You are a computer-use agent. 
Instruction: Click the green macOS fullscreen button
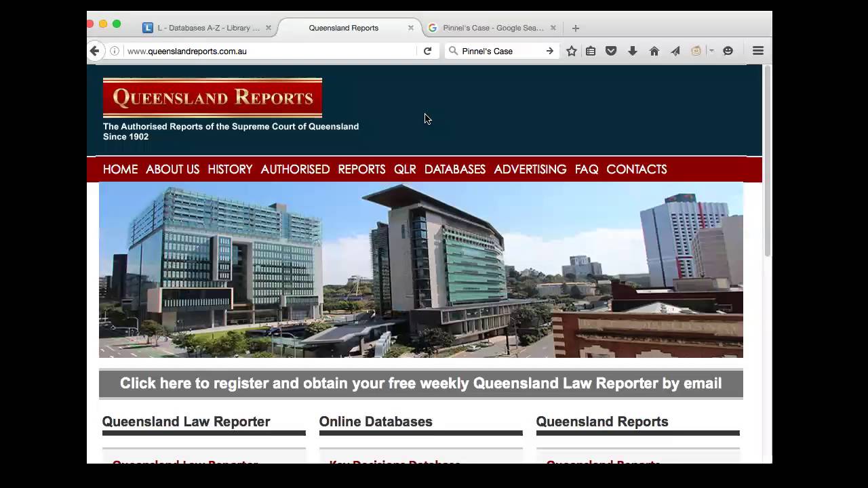point(117,24)
